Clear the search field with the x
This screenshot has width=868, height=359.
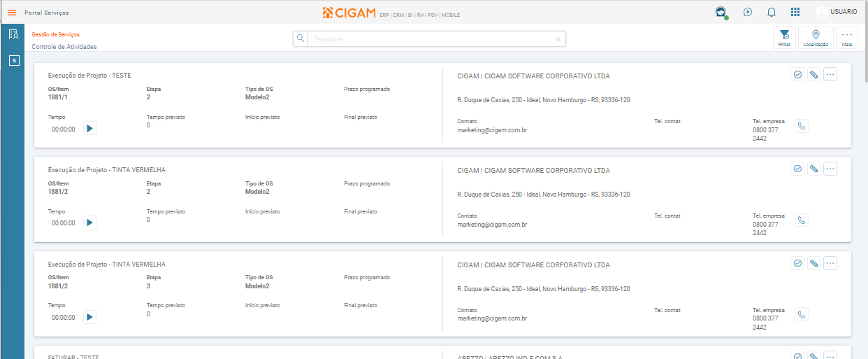tap(558, 39)
